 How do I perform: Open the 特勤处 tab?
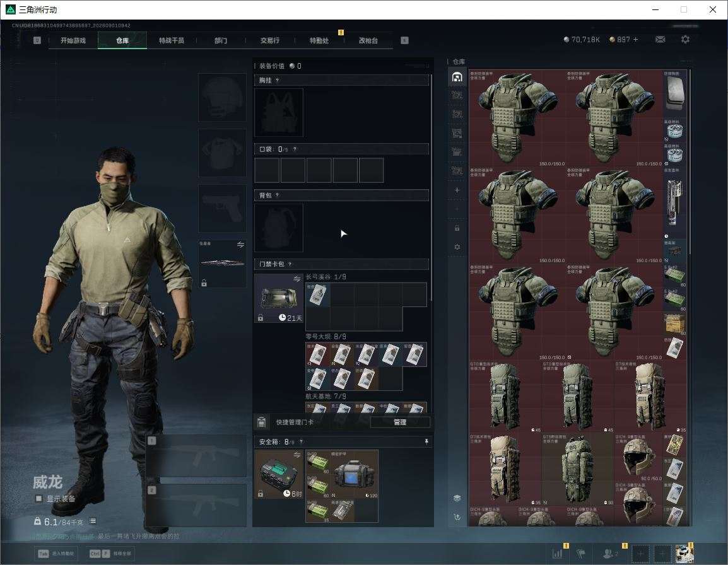pos(319,40)
